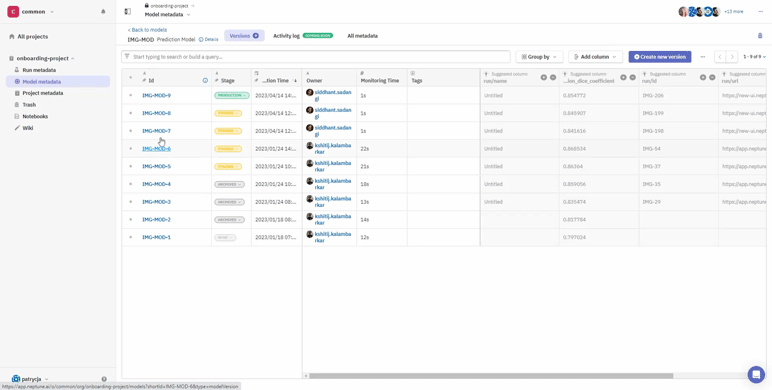
Task: Open the chat support bubble
Action: (756, 374)
